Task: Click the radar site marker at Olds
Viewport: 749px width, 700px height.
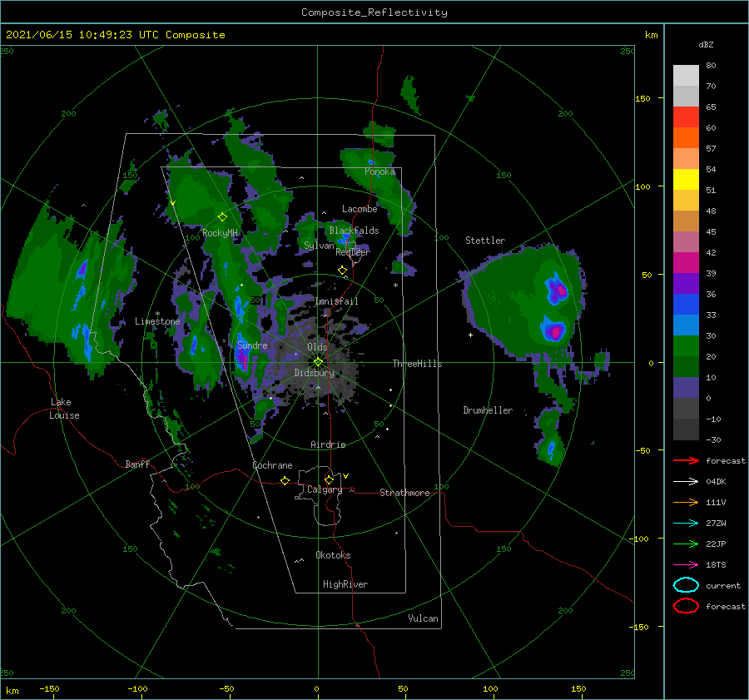Action: (x=318, y=362)
